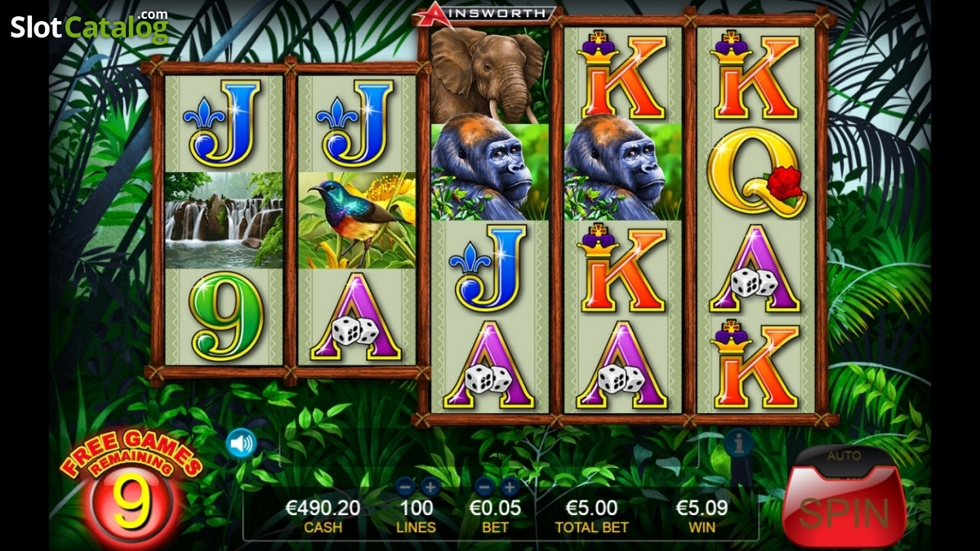980x551 pixels.
Task: Select the waterfall symbol on first reel
Action: tap(224, 220)
